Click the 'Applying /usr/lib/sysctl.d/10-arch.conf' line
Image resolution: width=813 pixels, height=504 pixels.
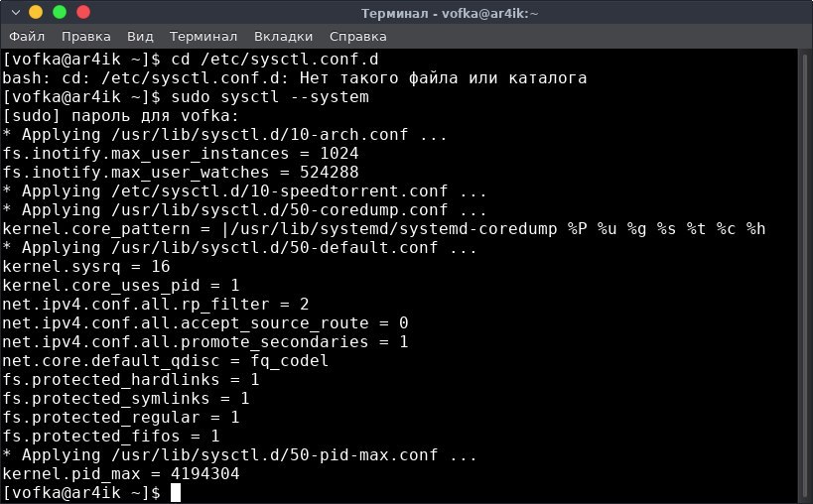point(224,135)
